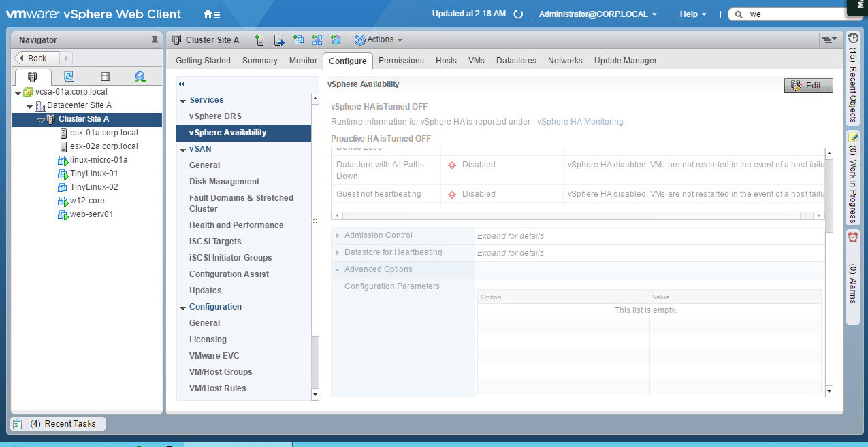Screen dimensions: 868x447
Task: Switch to VMs and Templates view icon
Action: tap(69, 77)
